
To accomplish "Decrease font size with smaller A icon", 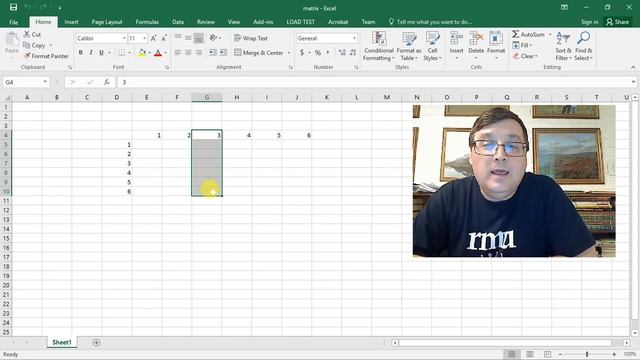I will pyautogui.click(x=164, y=38).
